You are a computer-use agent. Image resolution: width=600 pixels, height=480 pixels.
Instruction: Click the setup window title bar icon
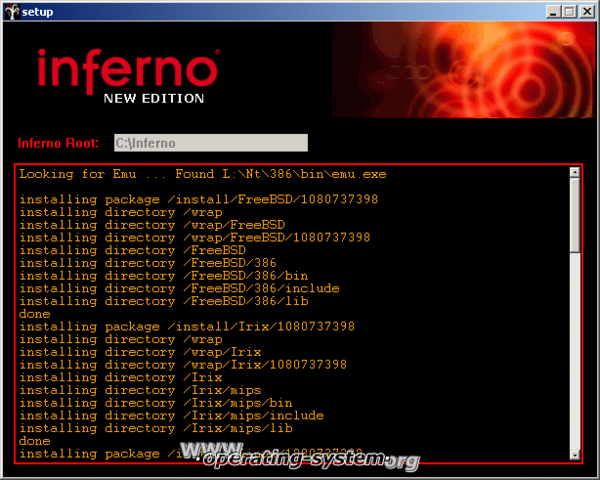click(x=11, y=12)
